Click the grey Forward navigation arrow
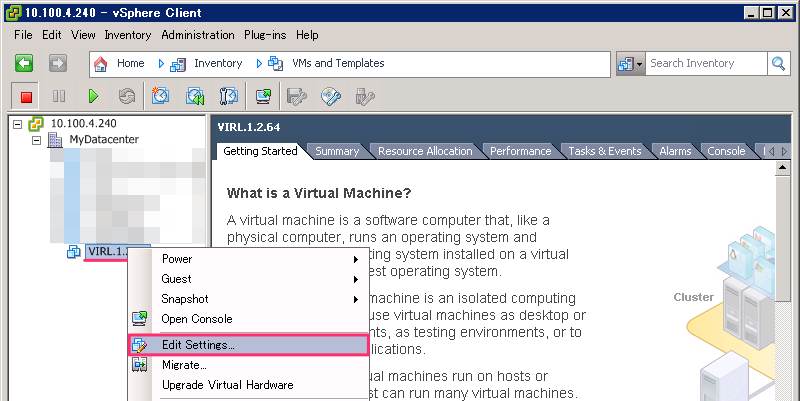 (58, 63)
